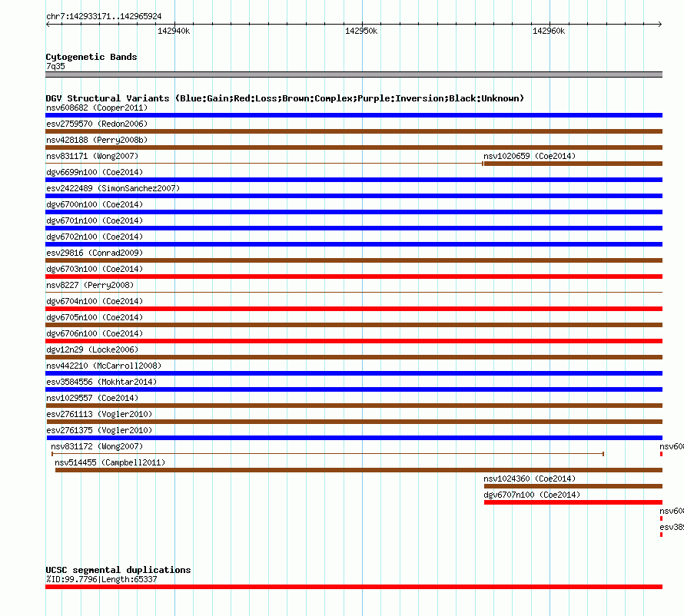The height and width of the screenshot is (616, 684).
Task: Click the nsv608682 (Cooper2011) blue bar
Action: [354, 115]
